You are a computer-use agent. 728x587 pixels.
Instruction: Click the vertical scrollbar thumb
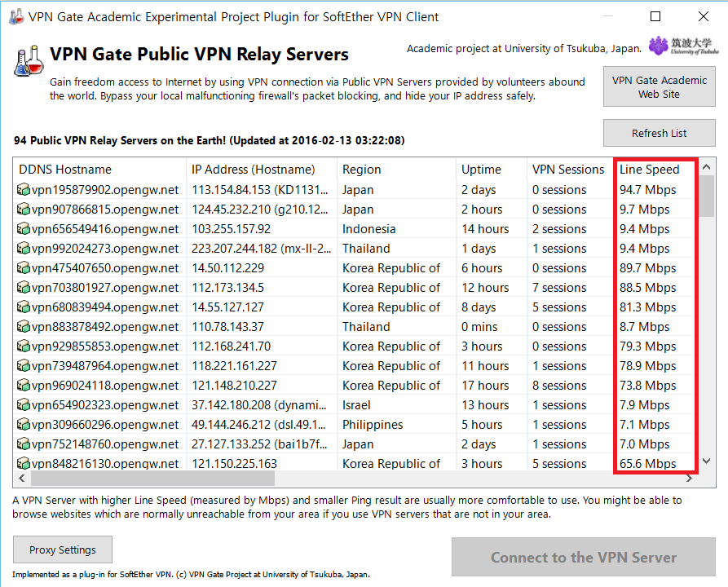pyautogui.click(x=707, y=196)
